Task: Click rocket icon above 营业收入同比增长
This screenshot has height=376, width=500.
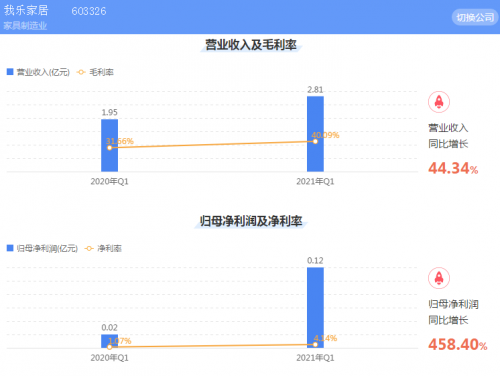Action: [x=439, y=102]
